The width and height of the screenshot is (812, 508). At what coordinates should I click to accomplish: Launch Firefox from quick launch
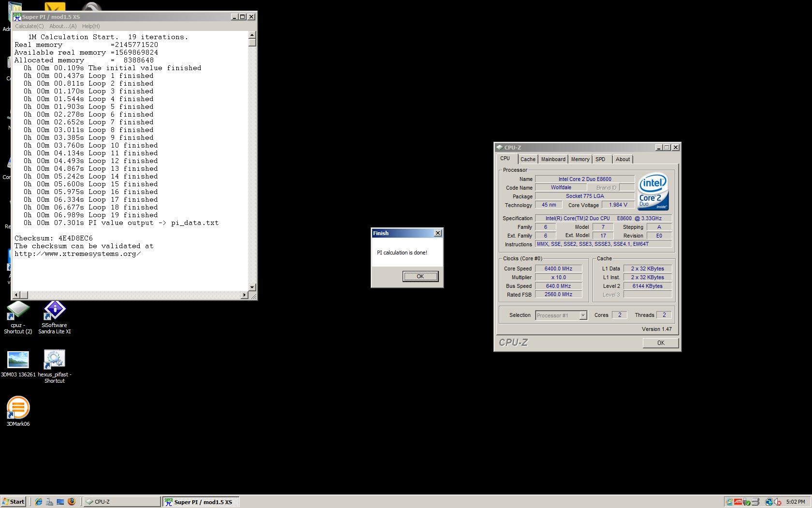coord(72,502)
